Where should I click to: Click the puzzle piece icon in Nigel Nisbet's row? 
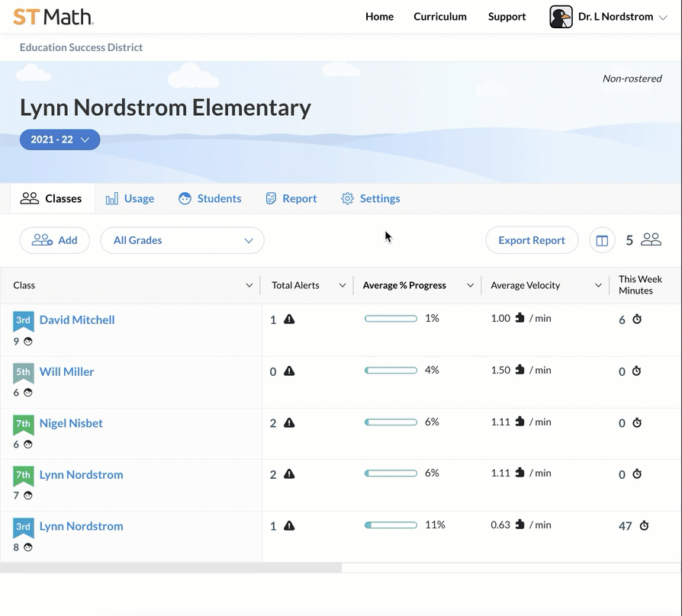tap(520, 422)
